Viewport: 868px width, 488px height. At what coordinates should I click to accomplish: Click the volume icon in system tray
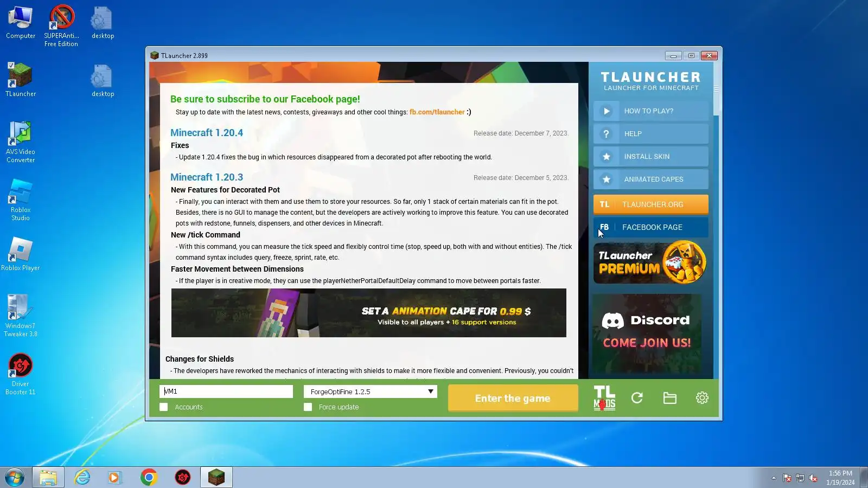(x=813, y=478)
